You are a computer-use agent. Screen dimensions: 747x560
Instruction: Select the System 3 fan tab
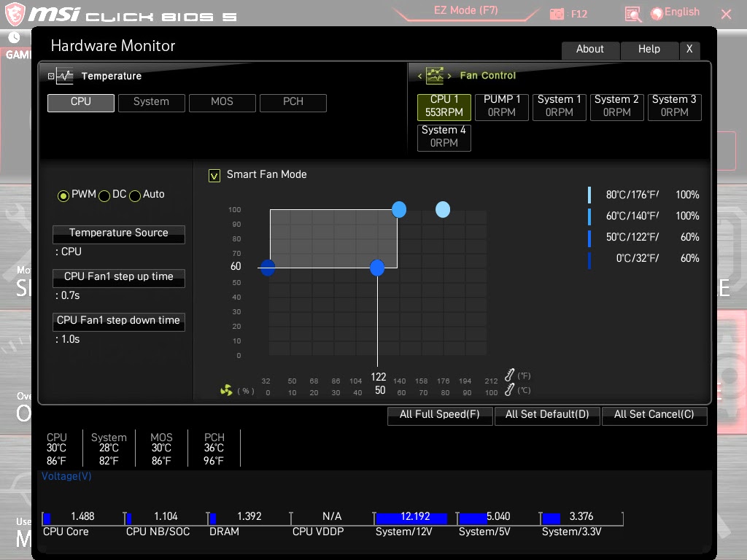click(x=674, y=106)
